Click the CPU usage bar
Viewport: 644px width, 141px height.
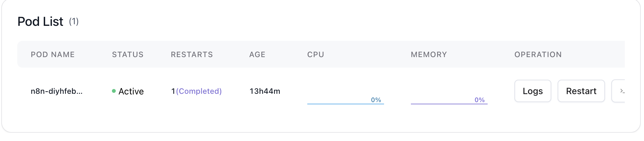pyautogui.click(x=345, y=104)
